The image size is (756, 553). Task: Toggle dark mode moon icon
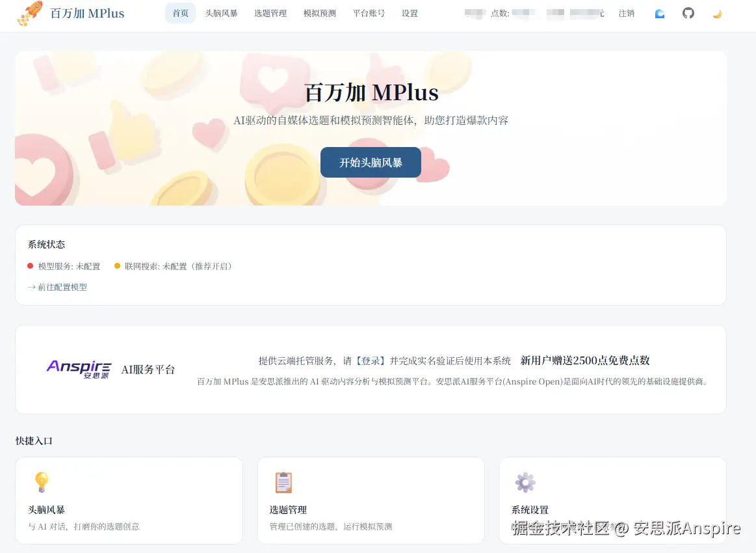coord(717,14)
